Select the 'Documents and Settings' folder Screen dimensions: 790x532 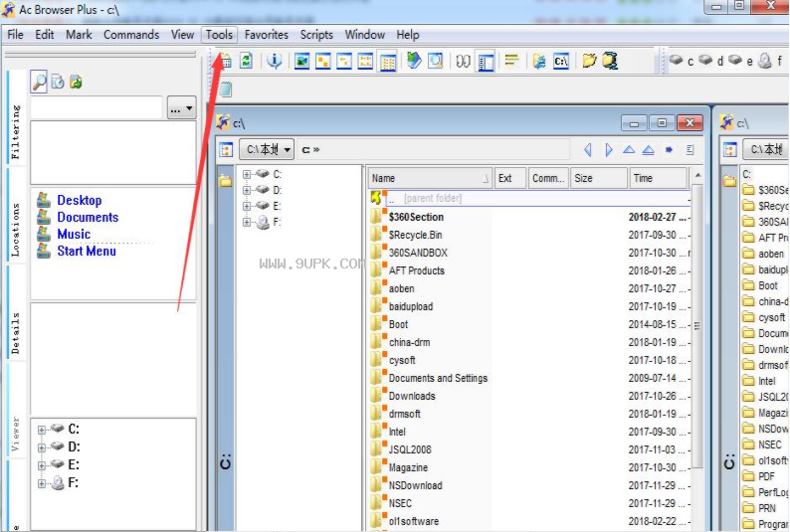[x=438, y=379]
